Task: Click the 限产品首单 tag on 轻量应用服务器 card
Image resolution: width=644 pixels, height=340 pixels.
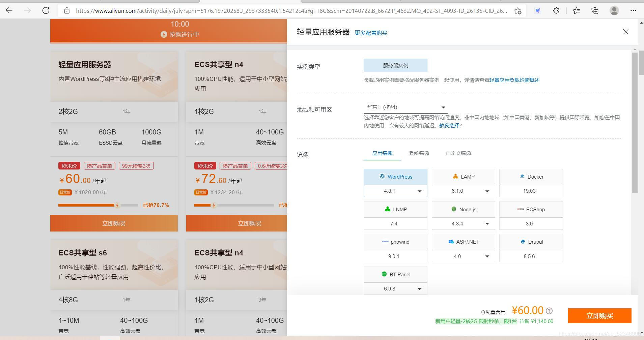Action: pyautogui.click(x=100, y=166)
